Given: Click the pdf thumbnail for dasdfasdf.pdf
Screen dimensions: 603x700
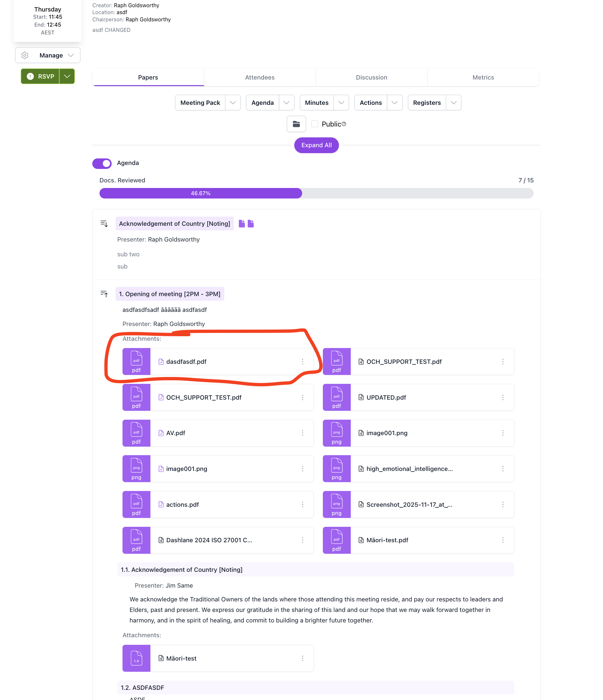Looking at the screenshot, I should coord(136,362).
